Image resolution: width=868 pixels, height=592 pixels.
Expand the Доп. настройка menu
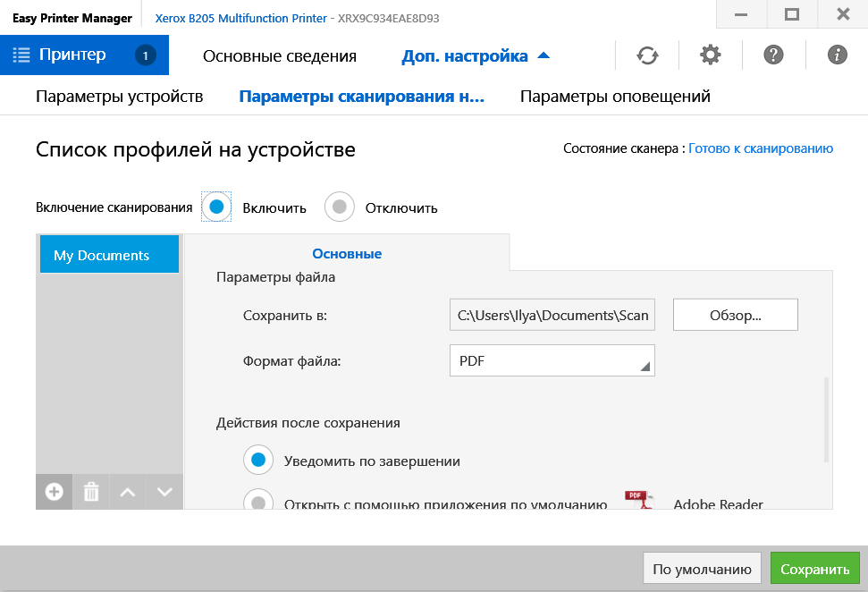pyautogui.click(x=476, y=56)
